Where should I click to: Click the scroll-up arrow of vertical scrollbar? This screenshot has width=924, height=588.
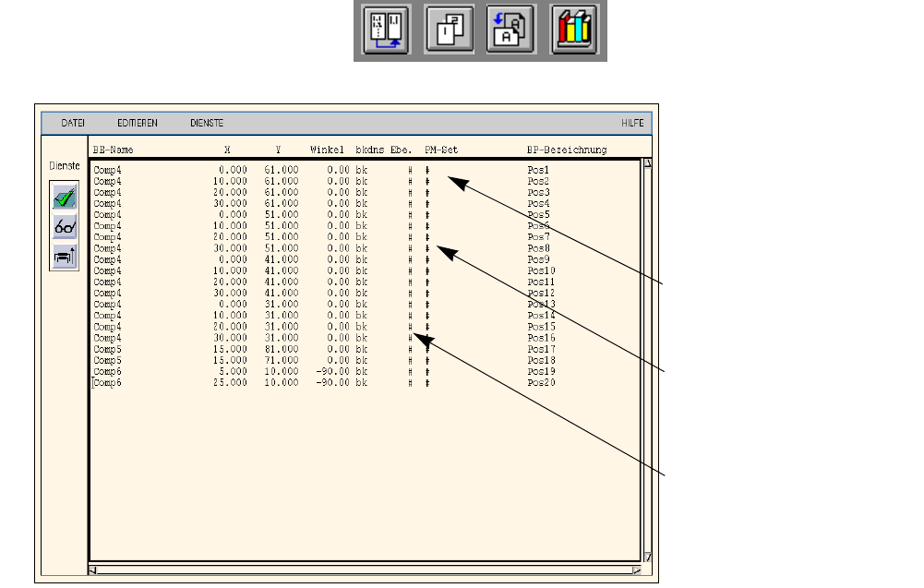(648, 163)
